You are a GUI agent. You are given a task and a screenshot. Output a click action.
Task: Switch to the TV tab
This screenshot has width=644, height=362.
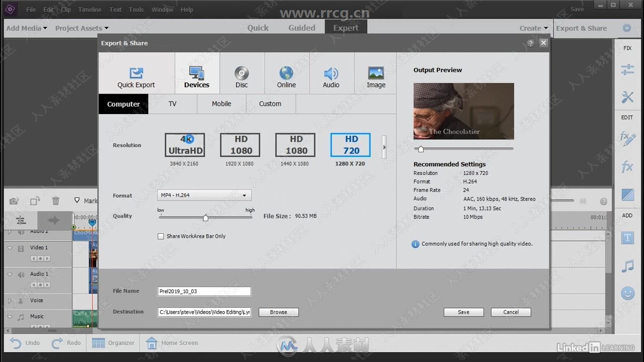pyautogui.click(x=173, y=104)
